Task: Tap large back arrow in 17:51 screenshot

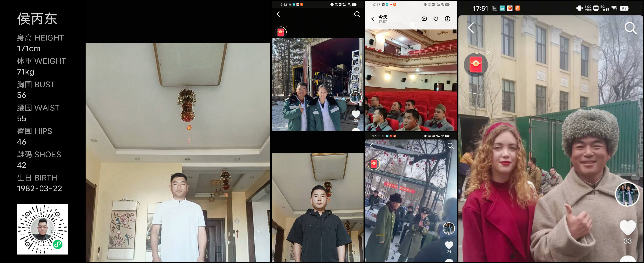Action: pos(471,28)
